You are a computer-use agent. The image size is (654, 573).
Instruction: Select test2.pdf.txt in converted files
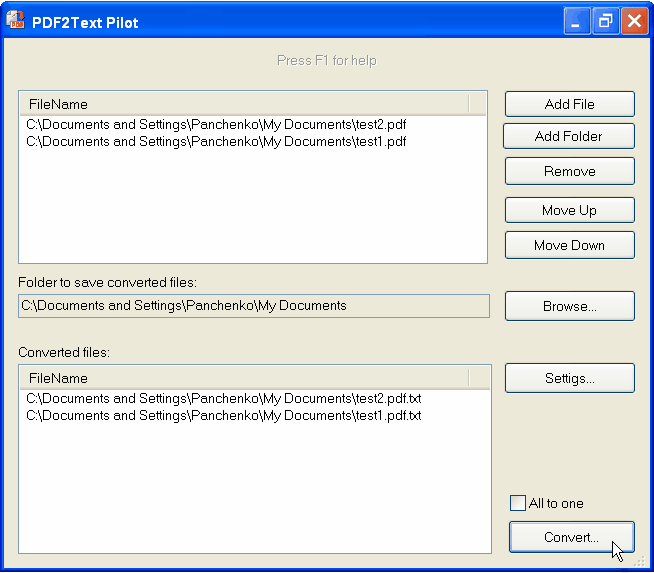pos(224,398)
